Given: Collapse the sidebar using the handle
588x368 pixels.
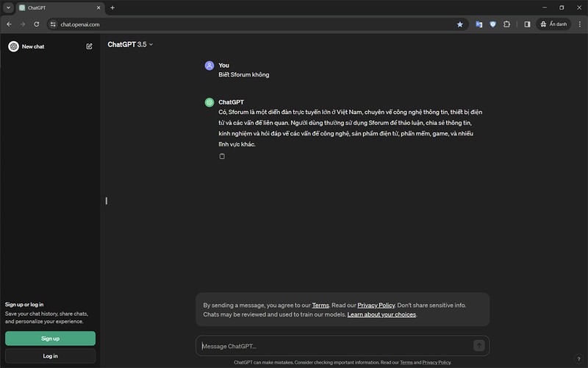Looking at the screenshot, I should click(x=107, y=201).
